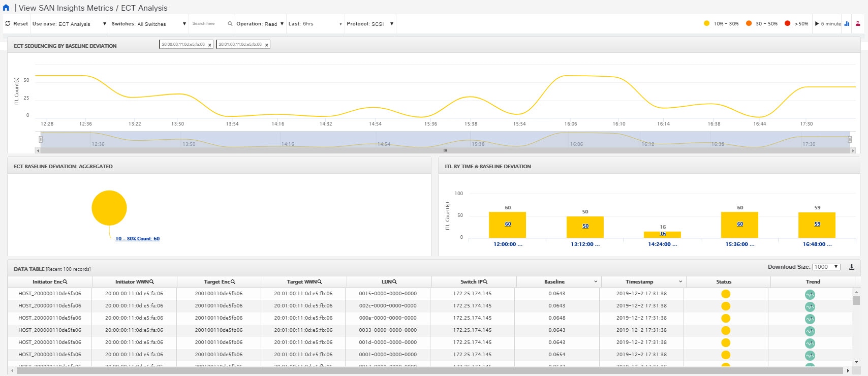
Task: Sort by the Timestamp column header
Action: tap(639, 282)
